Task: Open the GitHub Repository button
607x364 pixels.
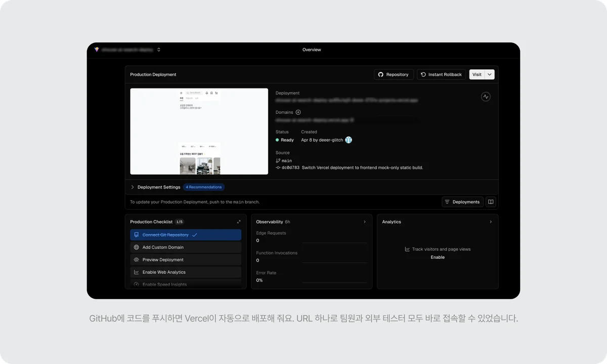Action: pos(394,74)
